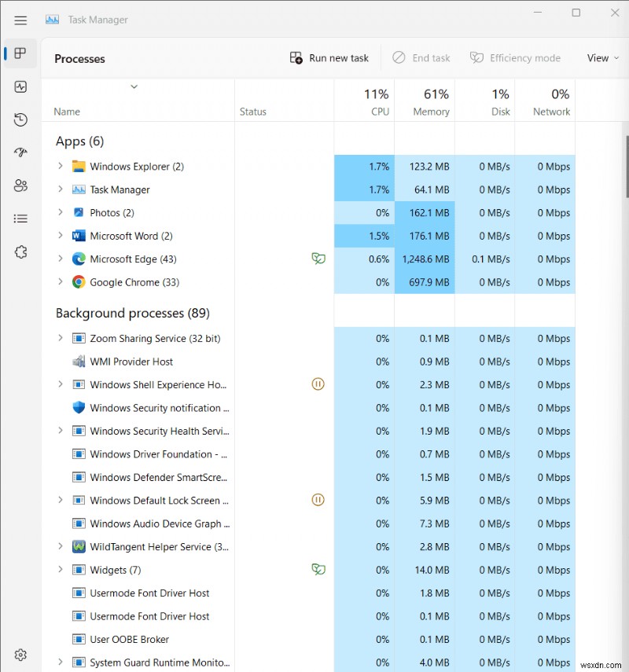This screenshot has width=629, height=672.
Task: Select System Guard Runtime Monitor row
Action: click(x=309, y=662)
